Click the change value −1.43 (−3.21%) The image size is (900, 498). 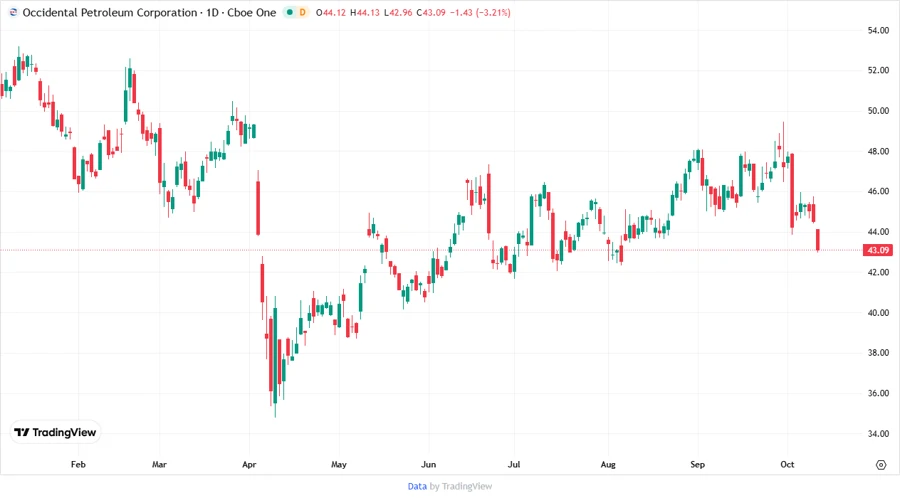pyautogui.click(x=480, y=12)
